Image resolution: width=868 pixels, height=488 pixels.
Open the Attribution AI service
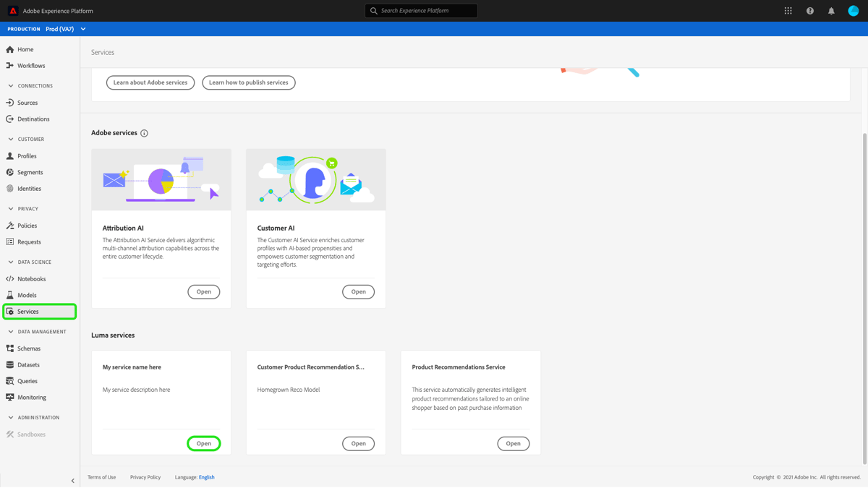[203, 291]
